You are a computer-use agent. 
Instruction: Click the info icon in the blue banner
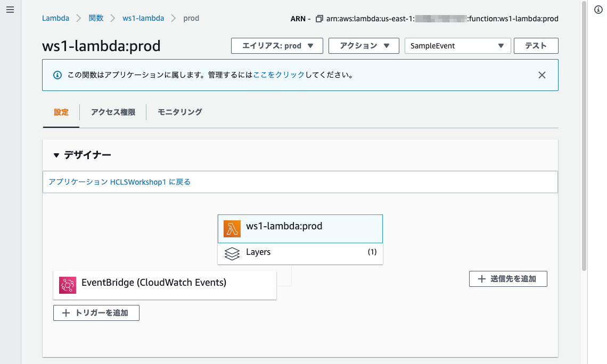point(58,75)
